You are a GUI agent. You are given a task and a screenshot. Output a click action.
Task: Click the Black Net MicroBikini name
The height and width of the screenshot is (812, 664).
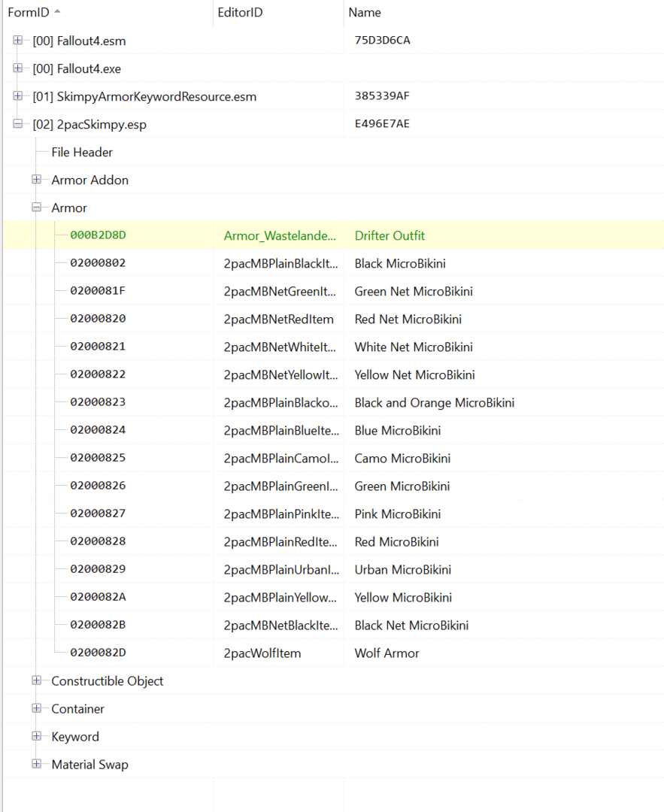(x=411, y=626)
